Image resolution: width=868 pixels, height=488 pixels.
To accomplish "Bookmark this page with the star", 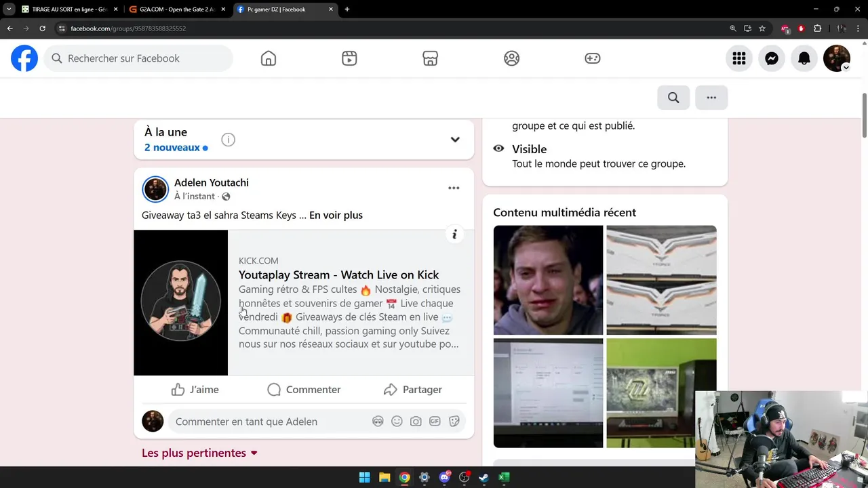I will point(762,28).
